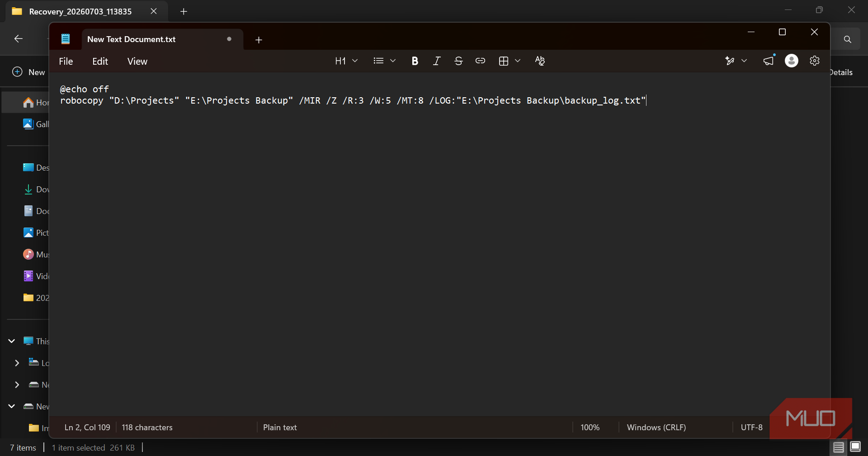Viewport: 868px width, 456px height.
Task: Click the New button in Explorer
Action: pyautogui.click(x=29, y=72)
